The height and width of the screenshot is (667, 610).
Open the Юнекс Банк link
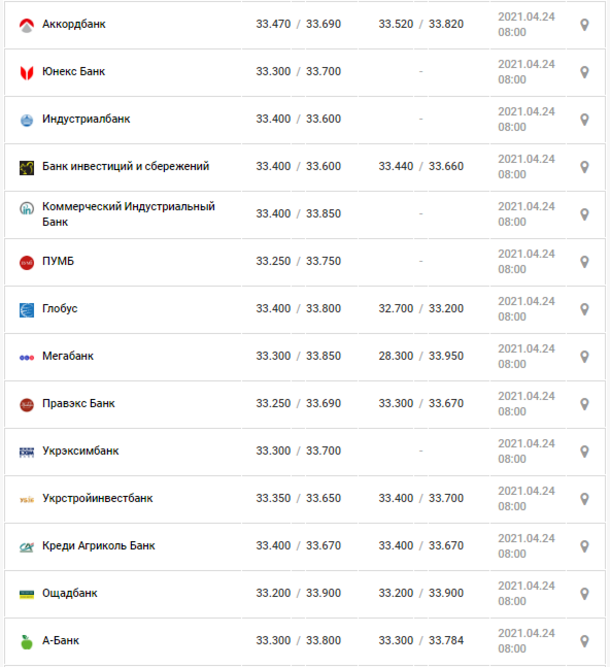pos(73,71)
